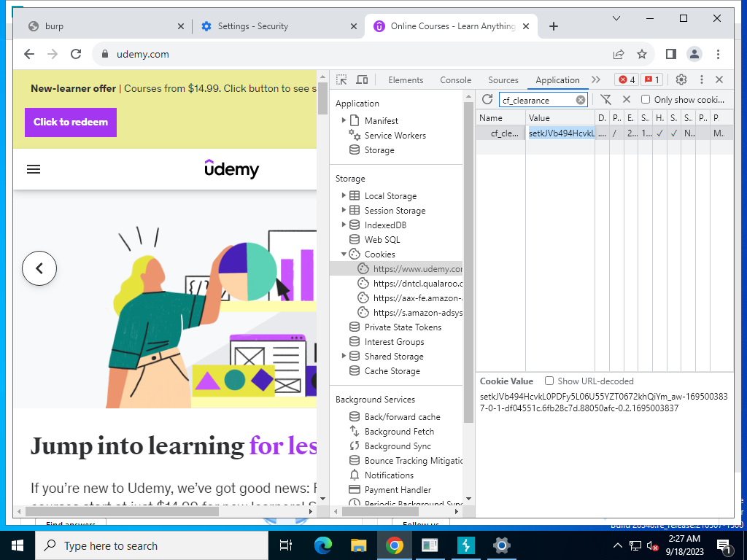Click the issues counter badge showing 1
The width and height of the screenshot is (747, 560).
pos(651,79)
